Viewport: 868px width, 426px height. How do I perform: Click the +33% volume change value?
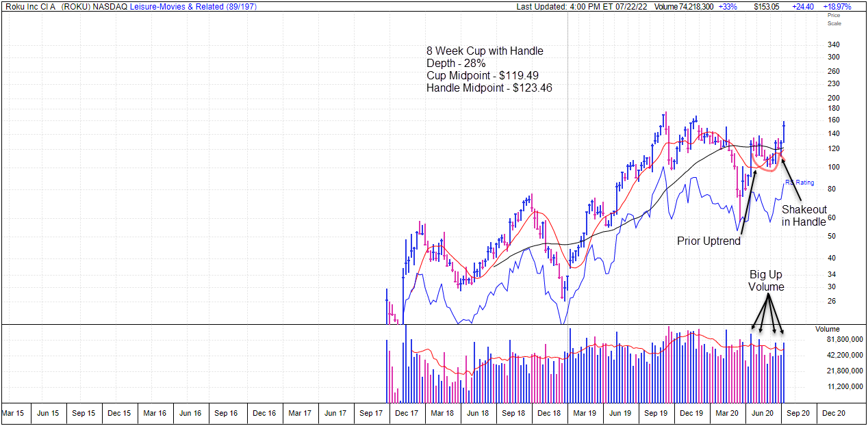728,6
